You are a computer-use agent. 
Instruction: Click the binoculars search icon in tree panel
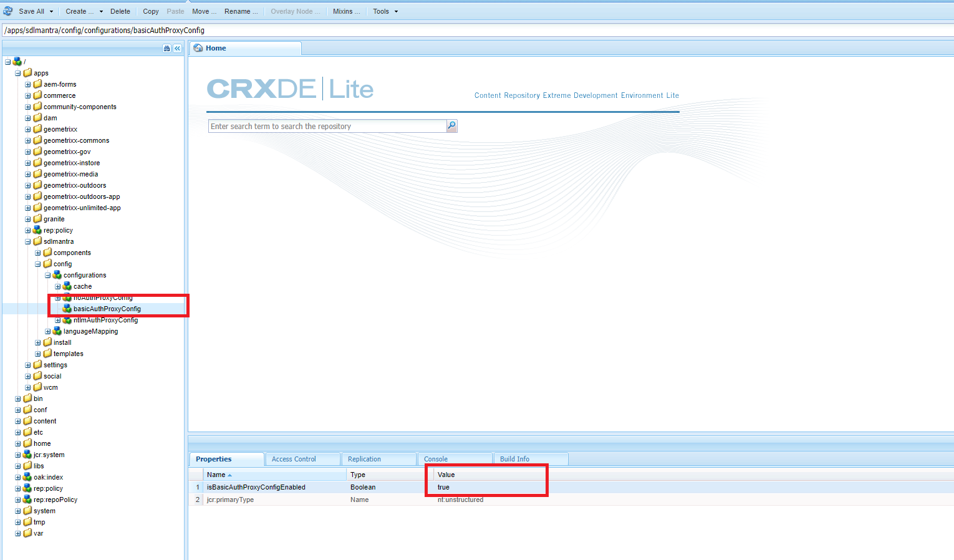[166, 48]
